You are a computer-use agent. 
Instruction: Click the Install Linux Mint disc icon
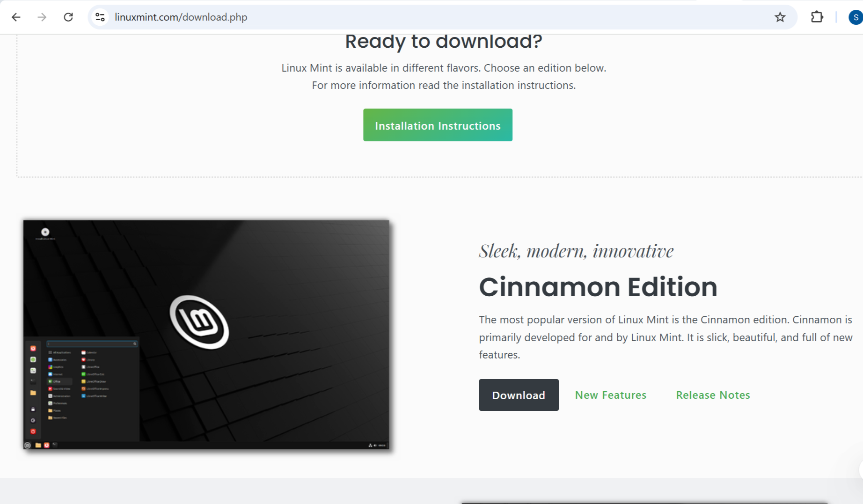click(45, 232)
